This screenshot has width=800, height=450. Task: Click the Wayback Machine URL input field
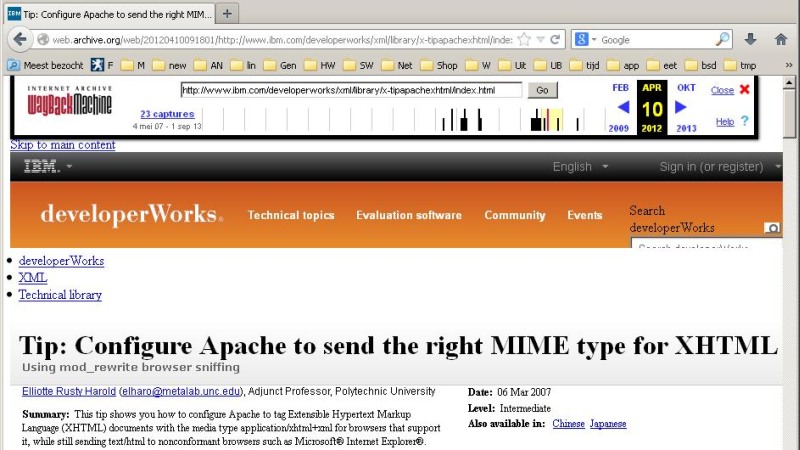click(x=351, y=90)
